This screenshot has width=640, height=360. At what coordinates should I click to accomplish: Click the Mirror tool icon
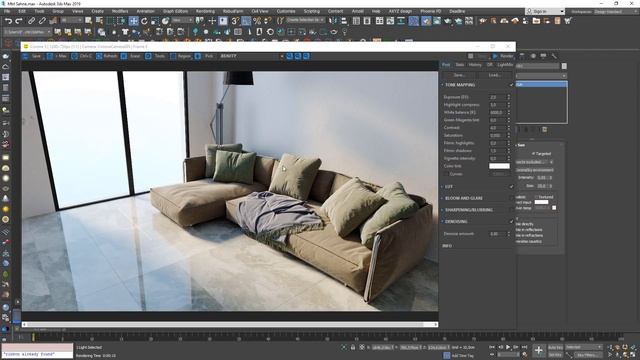pyautogui.click(x=333, y=21)
